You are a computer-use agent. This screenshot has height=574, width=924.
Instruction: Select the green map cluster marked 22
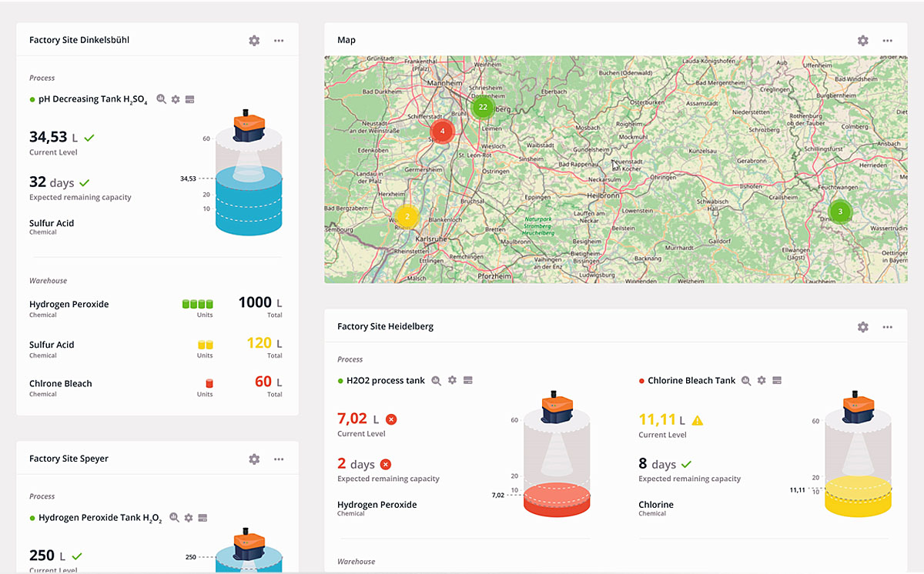(x=483, y=107)
